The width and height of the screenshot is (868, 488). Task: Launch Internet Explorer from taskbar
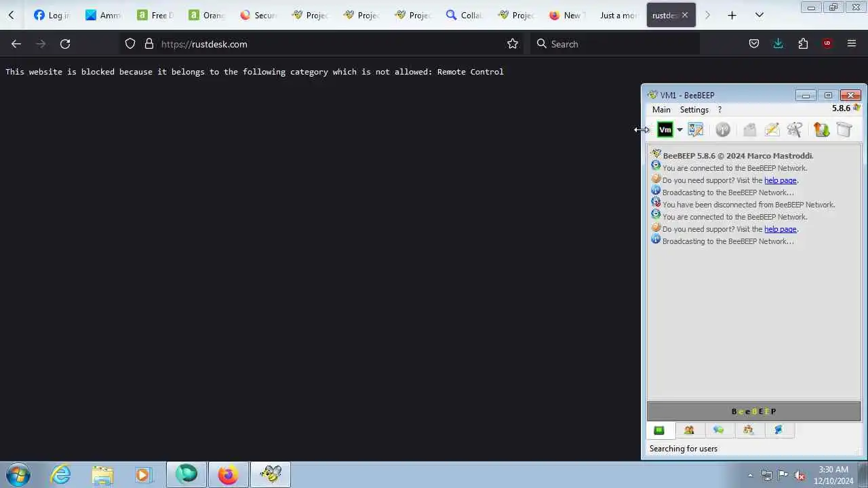[x=61, y=474]
